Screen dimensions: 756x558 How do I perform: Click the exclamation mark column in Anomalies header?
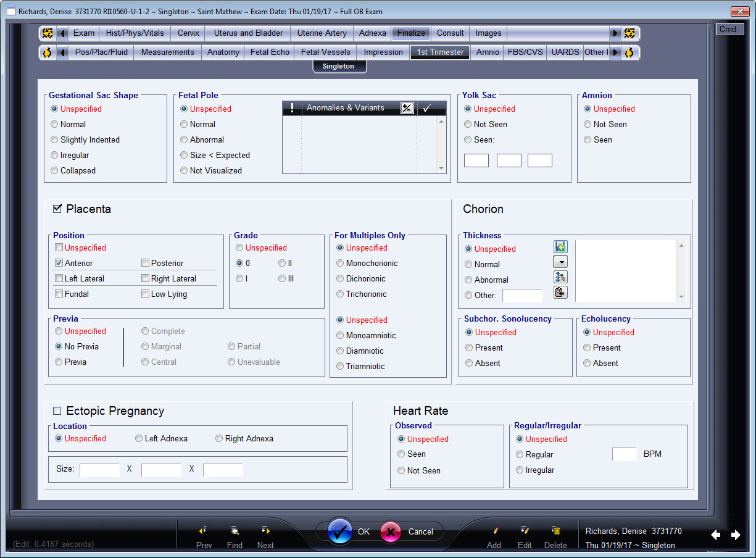coord(292,108)
